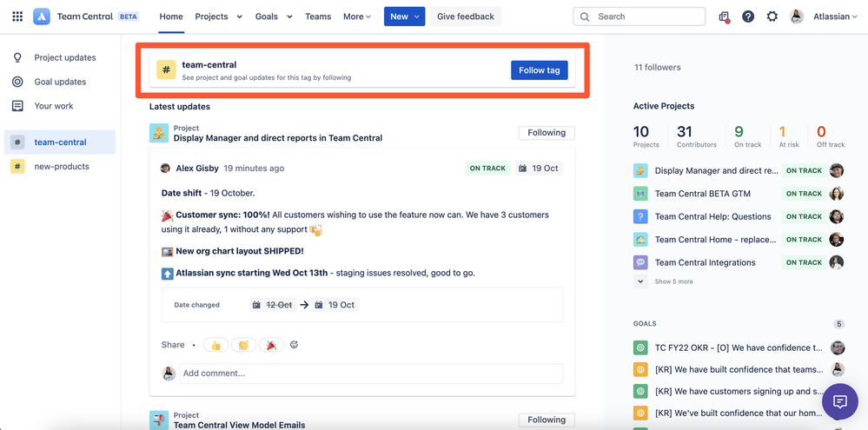Expand the Goals dropdown arrow
The width and height of the screenshot is (868, 430).
289,17
